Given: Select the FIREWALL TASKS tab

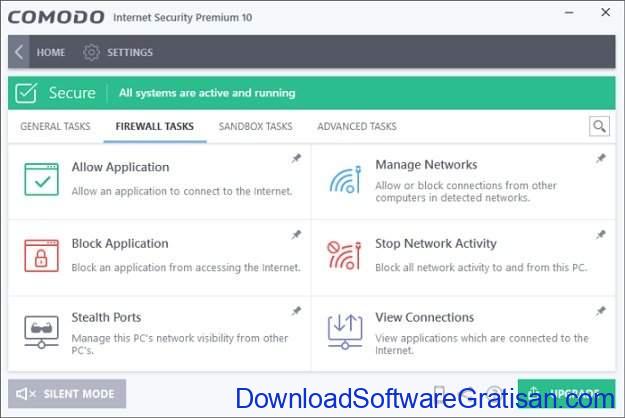Looking at the screenshot, I should 155,126.
